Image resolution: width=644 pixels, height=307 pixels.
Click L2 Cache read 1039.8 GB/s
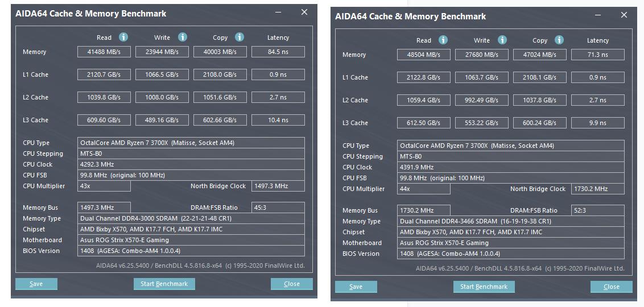(x=104, y=97)
